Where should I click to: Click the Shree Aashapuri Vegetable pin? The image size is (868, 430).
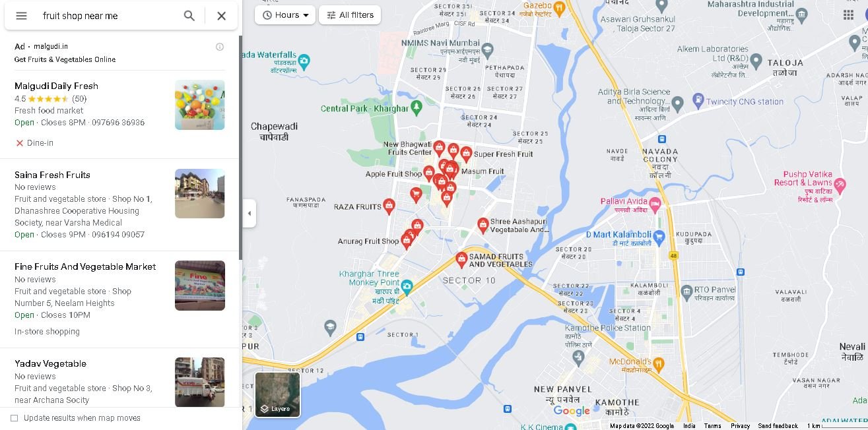[483, 225]
